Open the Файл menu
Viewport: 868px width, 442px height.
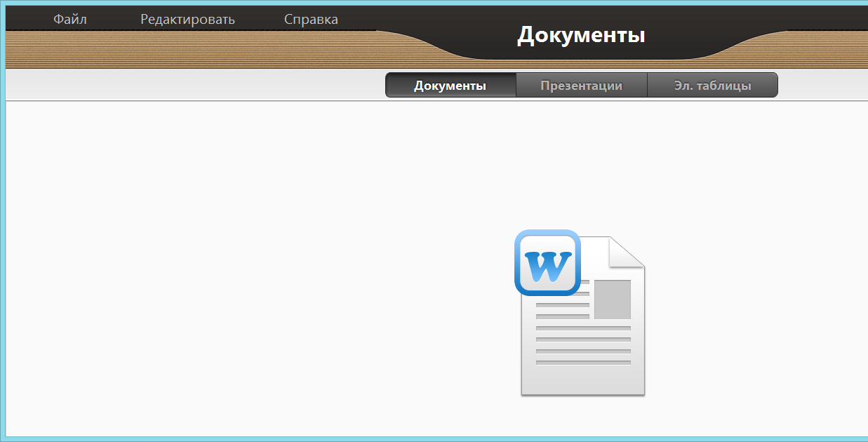pyautogui.click(x=69, y=20)
